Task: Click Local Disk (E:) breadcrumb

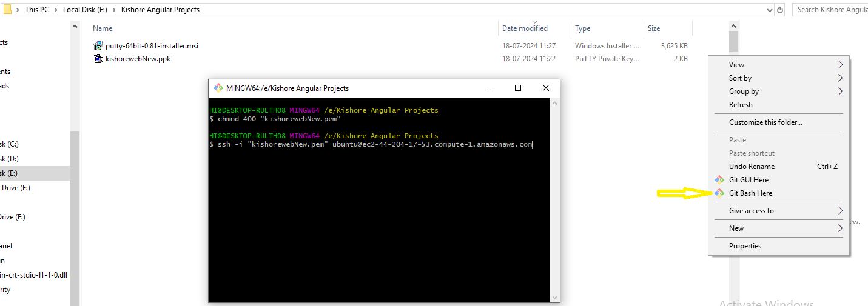Action: [x=85, y=10]
